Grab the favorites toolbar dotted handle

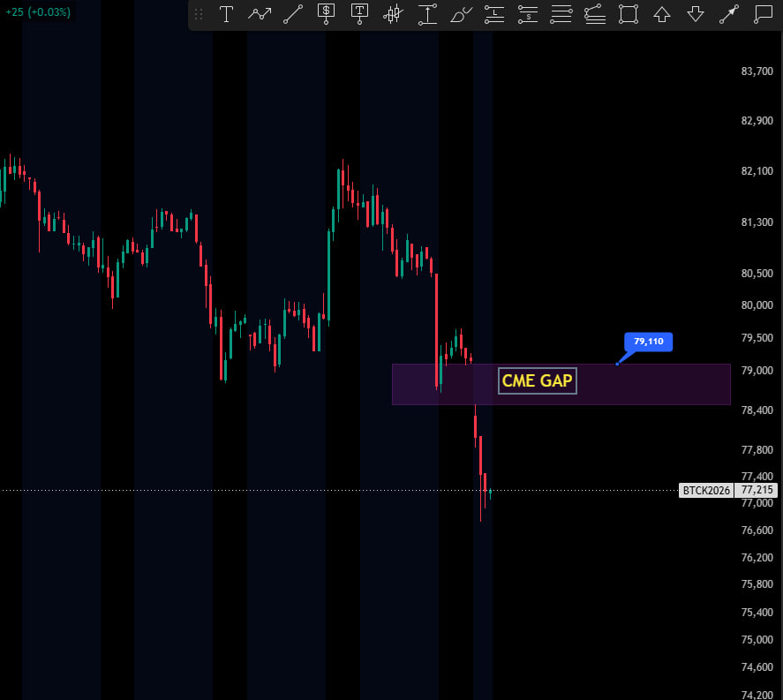[199, 14]
